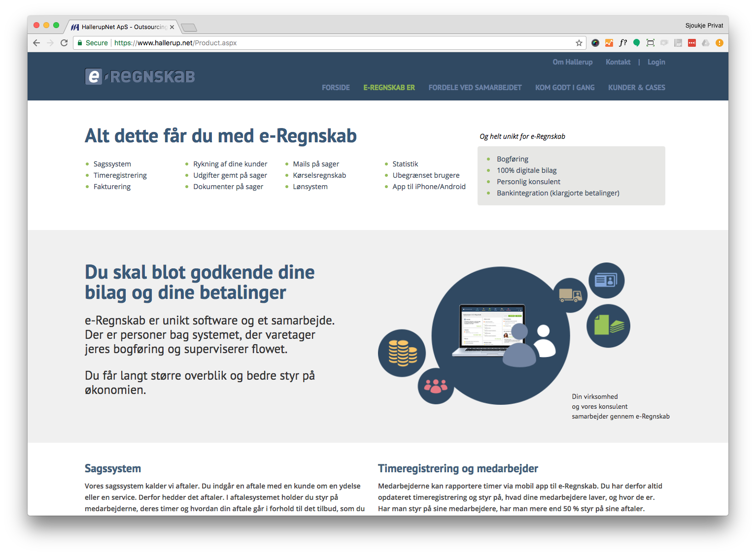Open the Sjoukje Privat profile button
Viewport: 756px width, 555px height.
coord(704,26)
